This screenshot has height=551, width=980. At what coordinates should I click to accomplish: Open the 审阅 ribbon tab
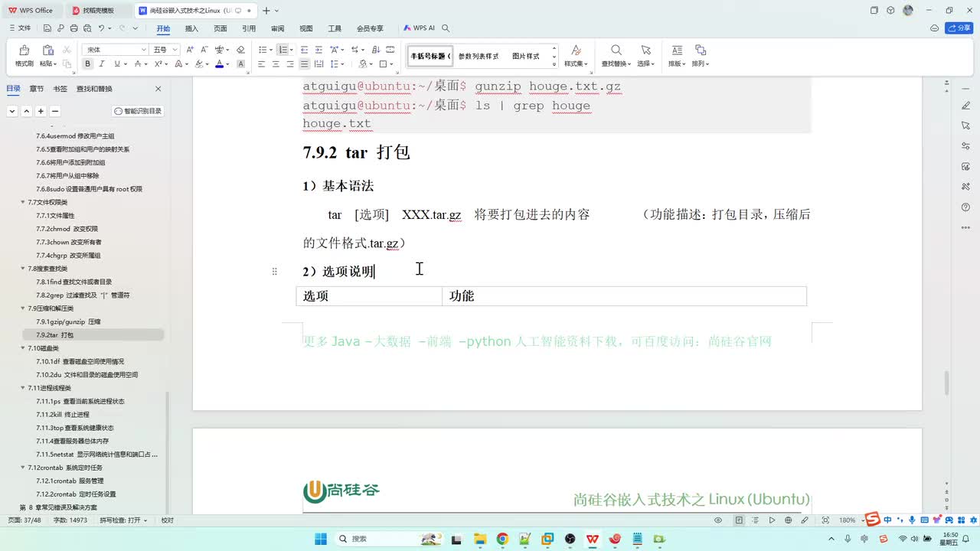point(277,28)
